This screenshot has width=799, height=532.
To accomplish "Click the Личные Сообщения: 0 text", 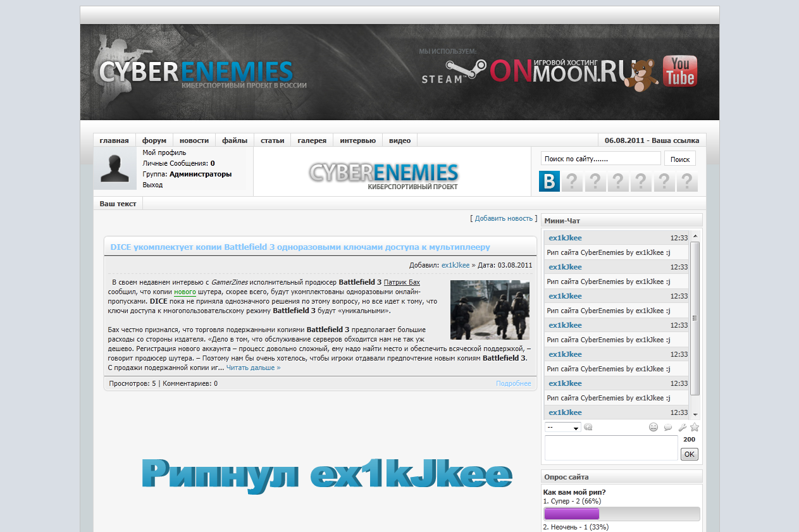I will tap(178, 163).
